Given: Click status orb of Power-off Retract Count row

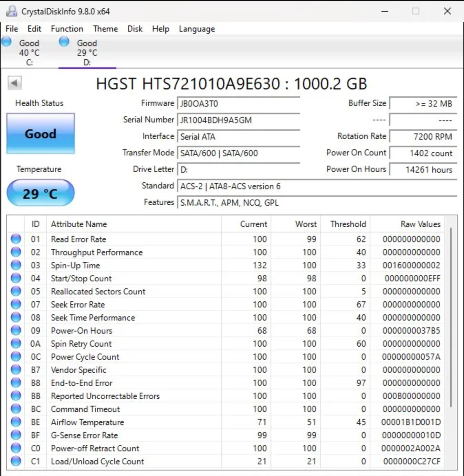Looking at the screenshot, I should click(16, 448).
